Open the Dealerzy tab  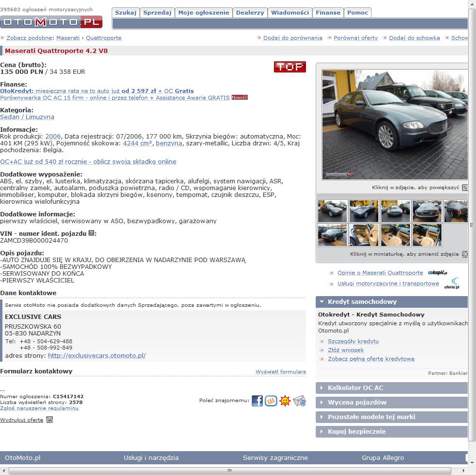(250, 13)
